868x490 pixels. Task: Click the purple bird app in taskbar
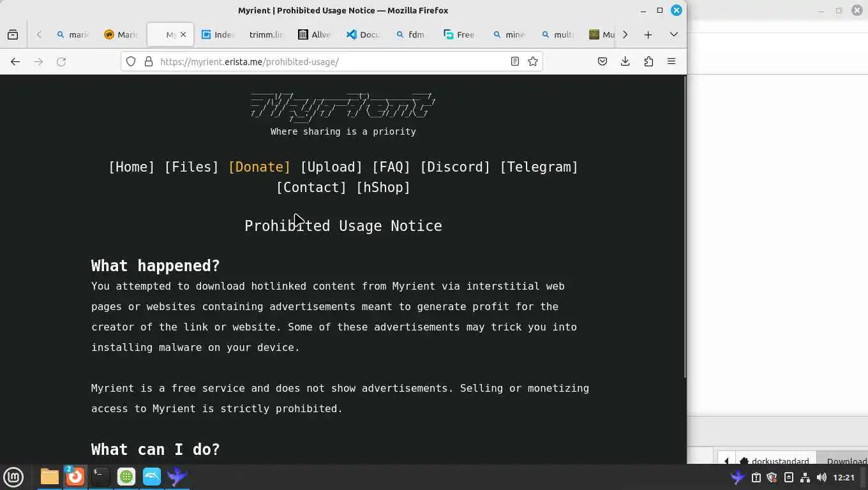pos(177,477)
